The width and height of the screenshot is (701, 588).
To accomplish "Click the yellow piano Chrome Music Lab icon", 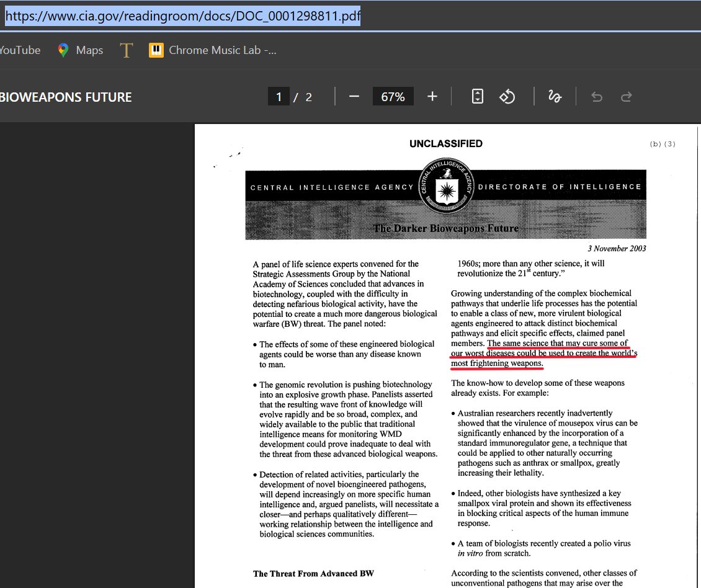I will [155, 50].
